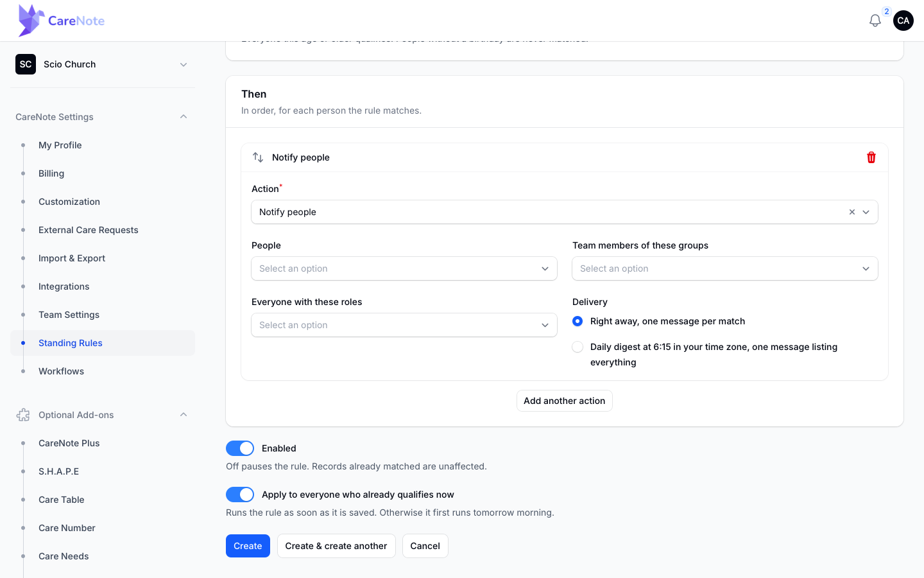
Task: Open the CA user avatar menu
Action: pos(903,21)
